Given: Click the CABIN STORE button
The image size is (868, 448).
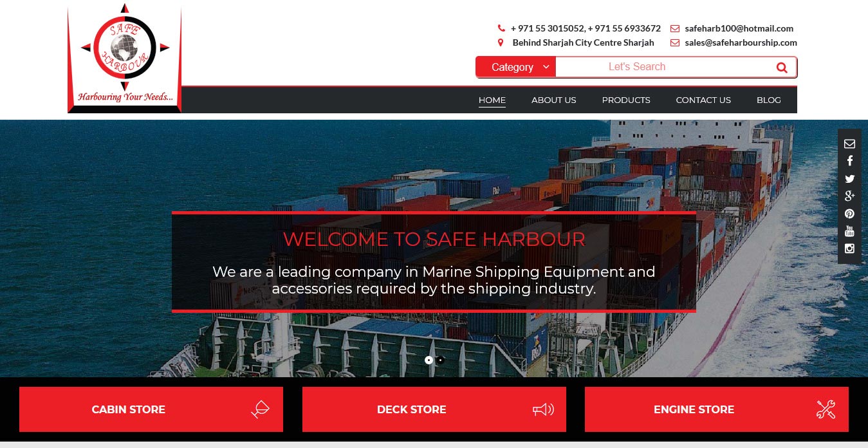Looking at the screenshot, I should click(x=151, y=409).
